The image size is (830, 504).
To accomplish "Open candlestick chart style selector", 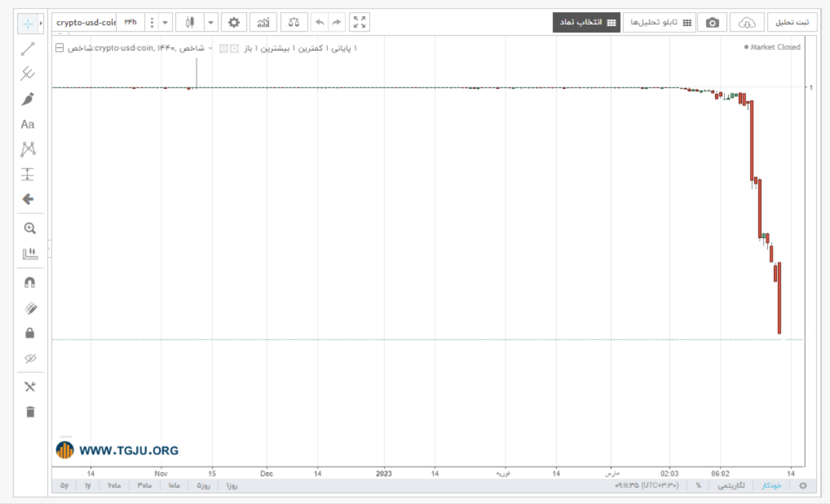I will point(190,22).
